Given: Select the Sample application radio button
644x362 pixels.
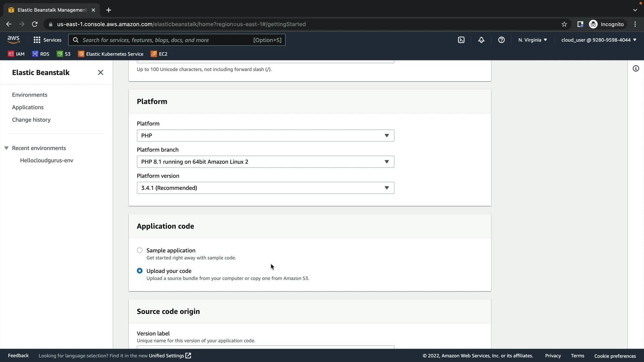Looking at the screenshot, I should (x=140, y=250).
